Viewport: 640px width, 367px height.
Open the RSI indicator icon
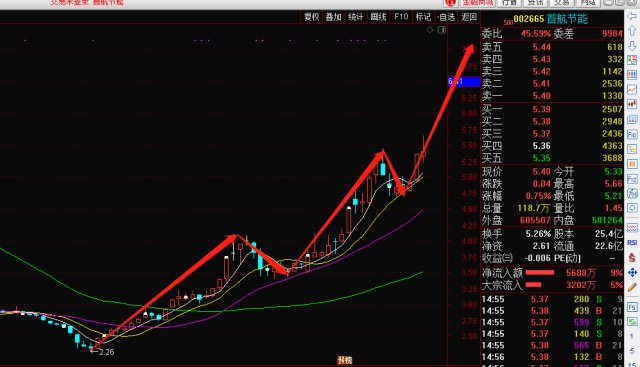(x=632, y=242)
